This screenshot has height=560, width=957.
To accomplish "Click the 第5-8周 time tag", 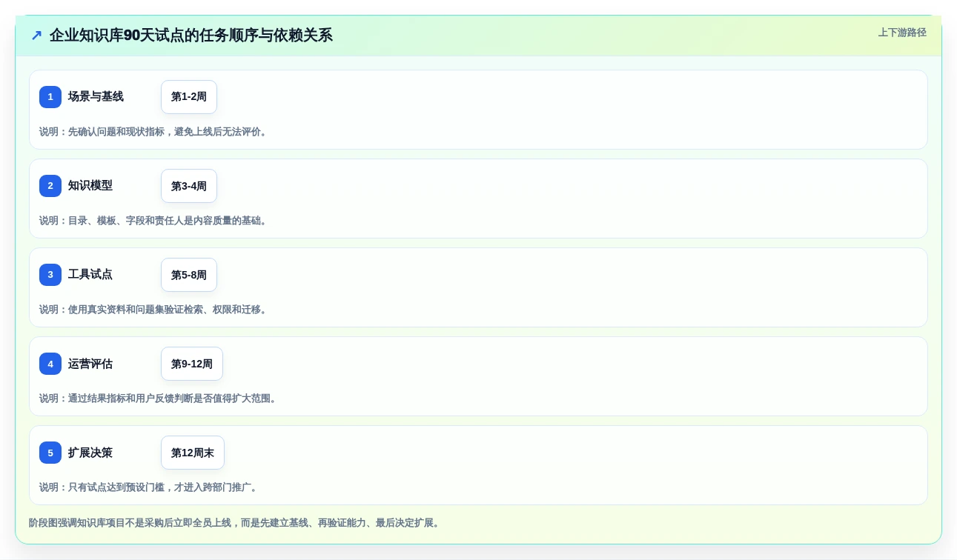I will [189, 275].
